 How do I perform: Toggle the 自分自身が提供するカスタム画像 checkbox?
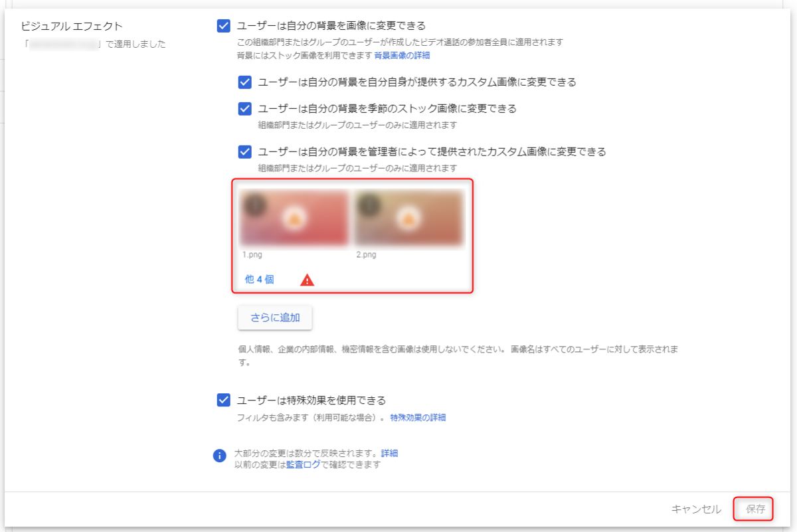tap(245, 82)
